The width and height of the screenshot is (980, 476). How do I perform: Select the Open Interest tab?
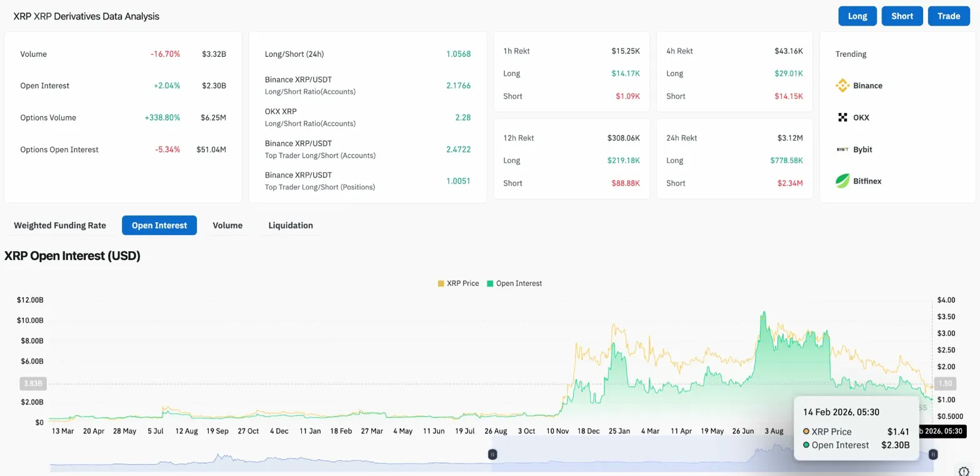coord(159,226)
